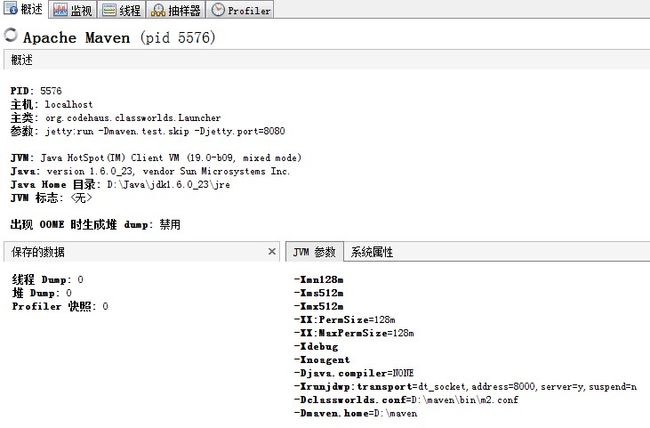Select the jetty:run arguments line
Viewport: 650px width, 428px height.
[148, 131]
